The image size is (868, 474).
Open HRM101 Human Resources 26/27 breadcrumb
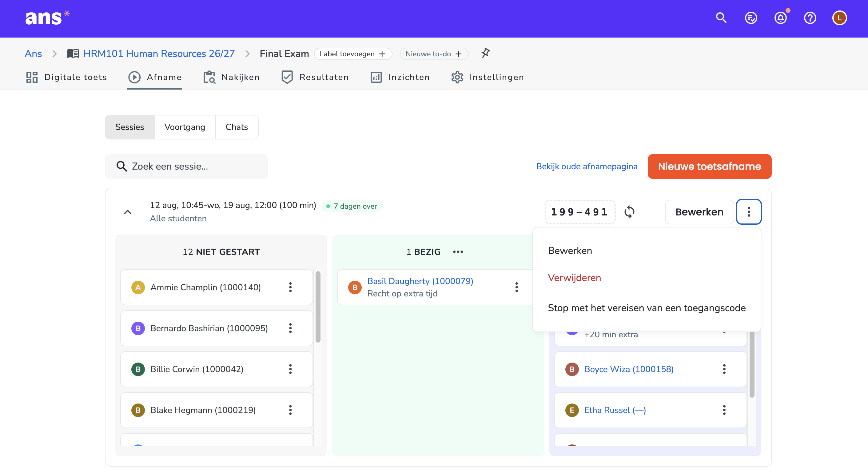(x=159, y=54)
